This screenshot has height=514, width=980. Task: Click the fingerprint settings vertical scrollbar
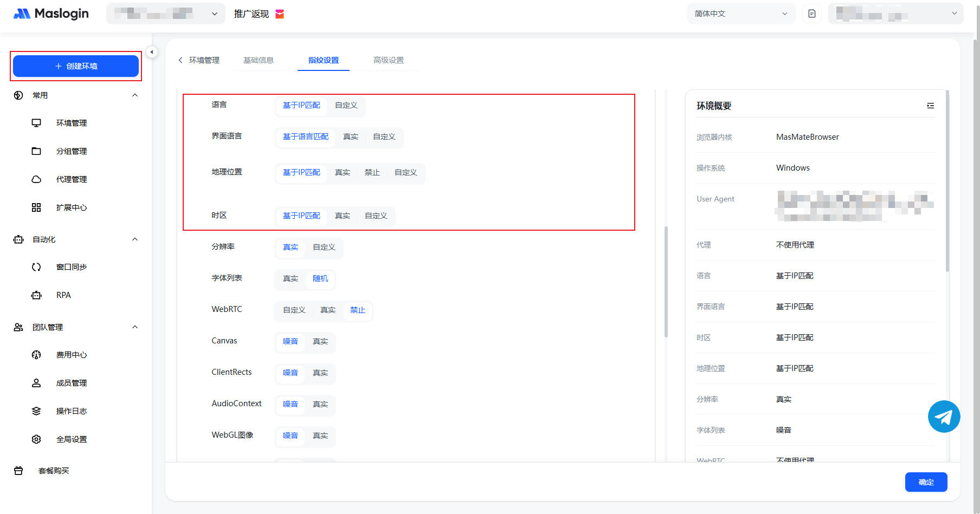tap(666, 282)
